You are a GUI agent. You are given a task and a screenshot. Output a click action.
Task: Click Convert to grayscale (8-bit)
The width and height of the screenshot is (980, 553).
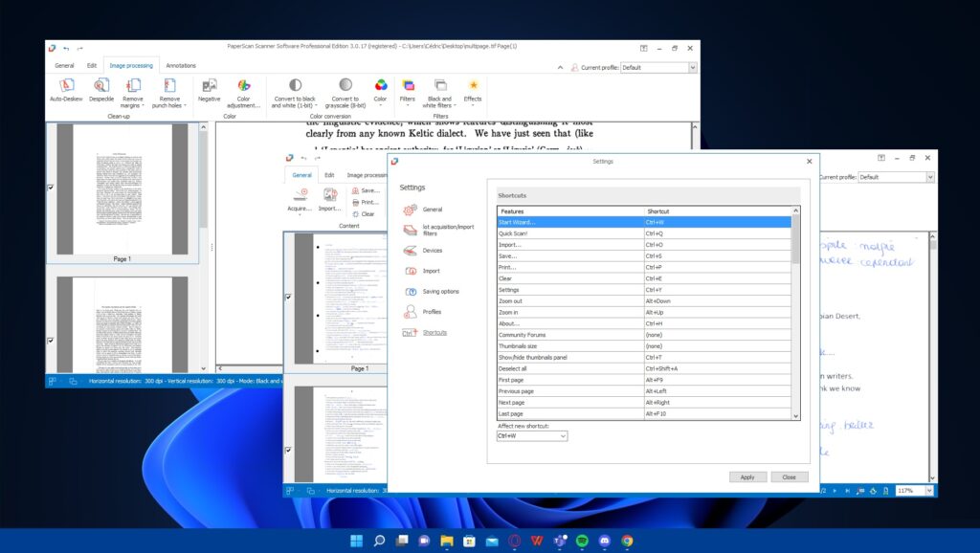[x=345, y=91]
